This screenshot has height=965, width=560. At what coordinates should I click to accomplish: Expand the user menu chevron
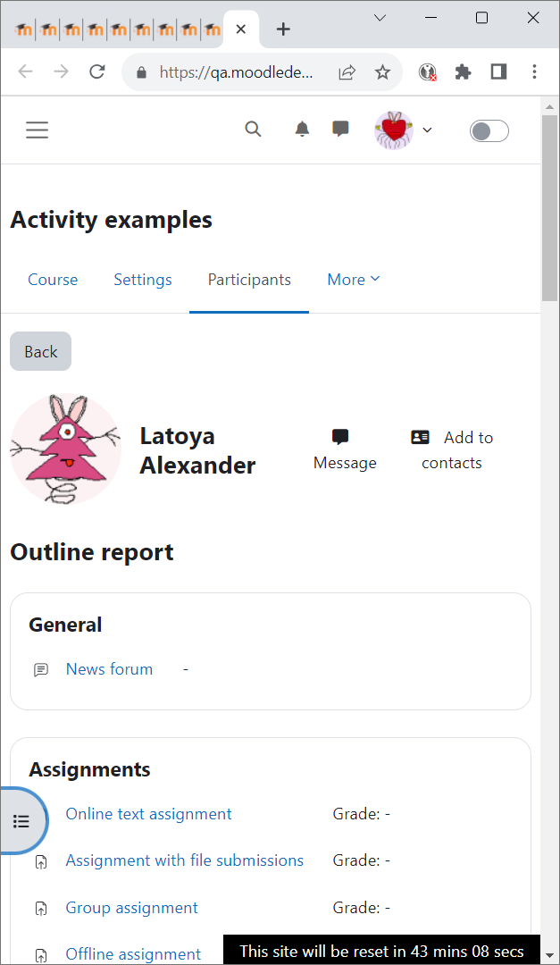point(427,130)
